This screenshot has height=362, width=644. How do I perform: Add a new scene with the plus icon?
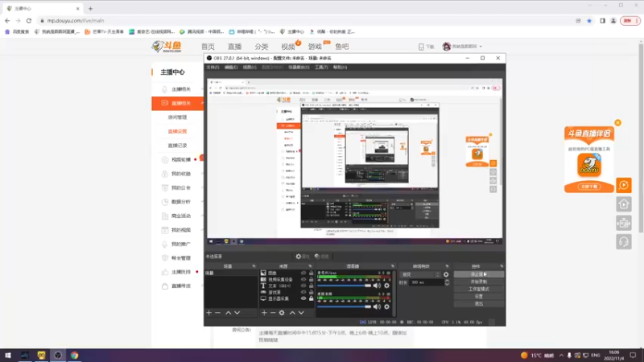tap(209, 313)
